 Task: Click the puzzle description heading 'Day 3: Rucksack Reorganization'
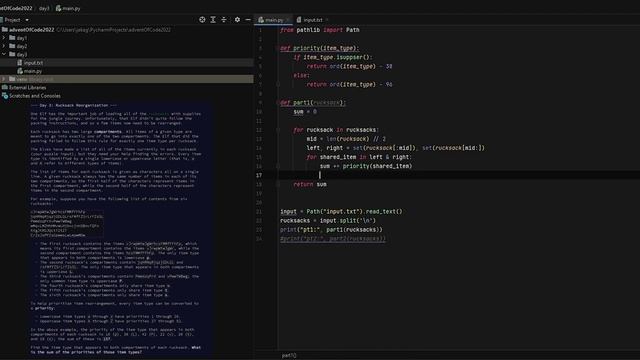pos(74,105)
